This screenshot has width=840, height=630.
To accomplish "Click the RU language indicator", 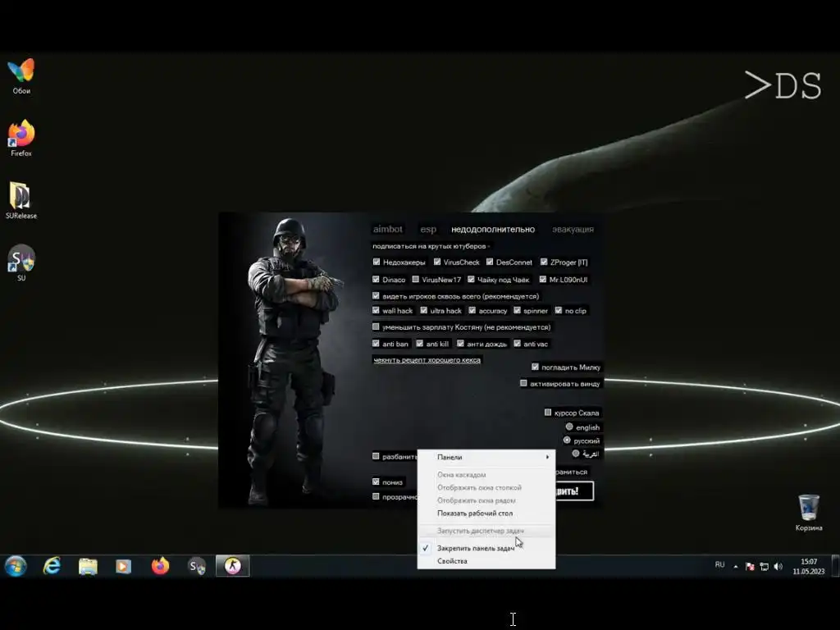I will tap(719, 565).
